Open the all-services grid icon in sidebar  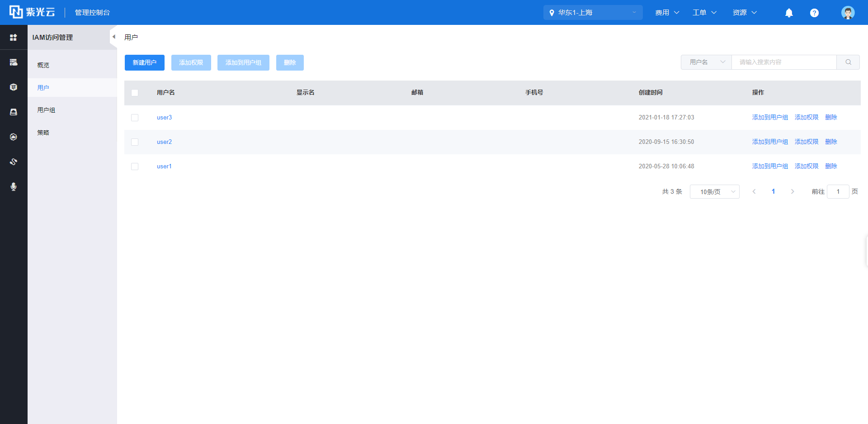pos(14,38)
